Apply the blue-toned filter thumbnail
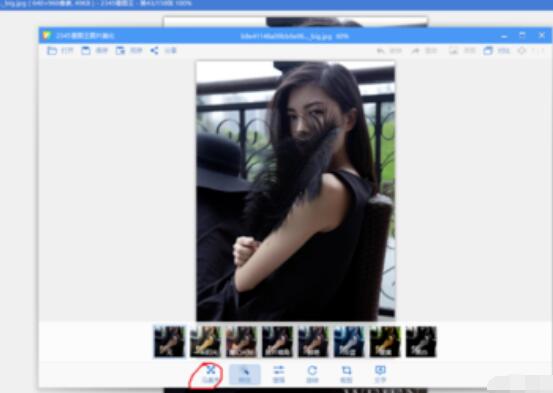 (x=349, y=341)
